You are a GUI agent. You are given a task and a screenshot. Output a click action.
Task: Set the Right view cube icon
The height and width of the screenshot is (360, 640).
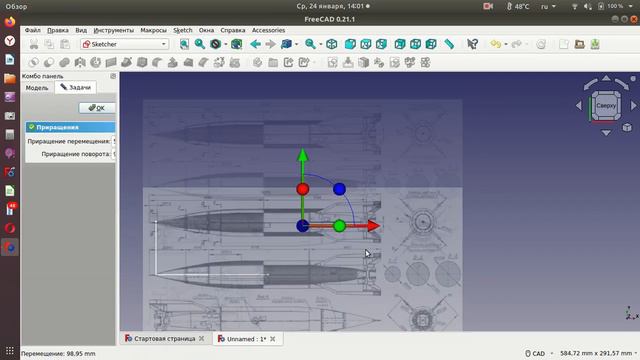381,44
